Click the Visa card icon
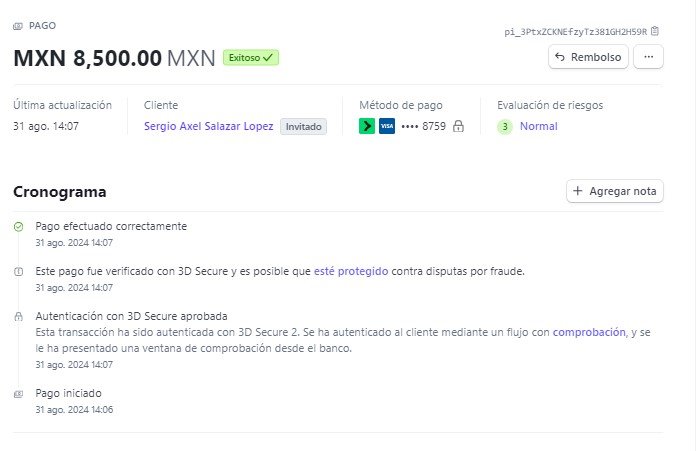Image resolution: width=698 pixels, height=451 pixels. pos(387,126)
